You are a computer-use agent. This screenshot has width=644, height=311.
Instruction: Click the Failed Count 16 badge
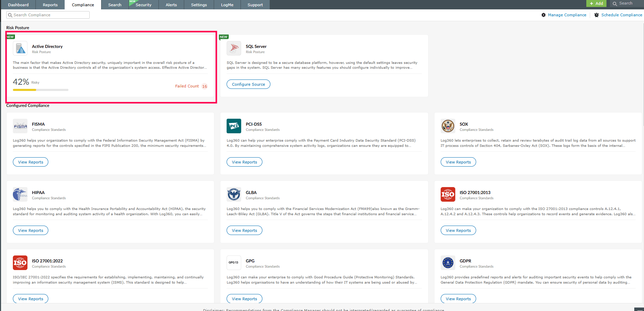click(205, 86)
